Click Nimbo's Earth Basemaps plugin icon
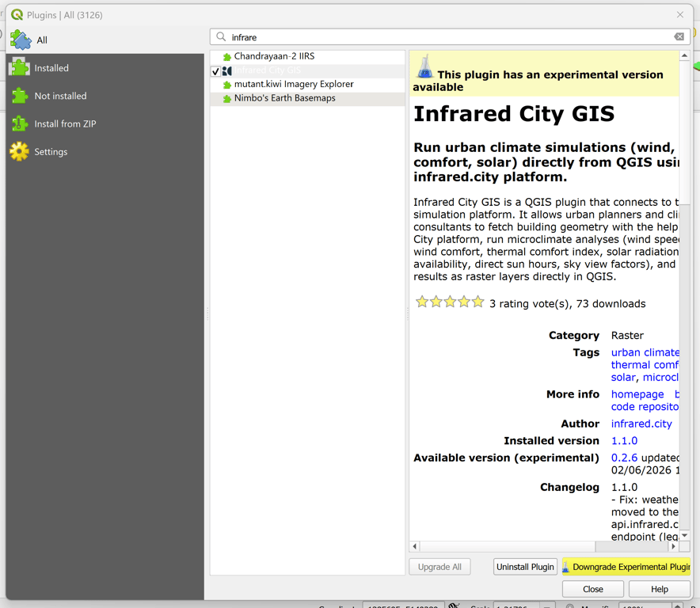Screen dimensions: 700x608 pos(226,99)
